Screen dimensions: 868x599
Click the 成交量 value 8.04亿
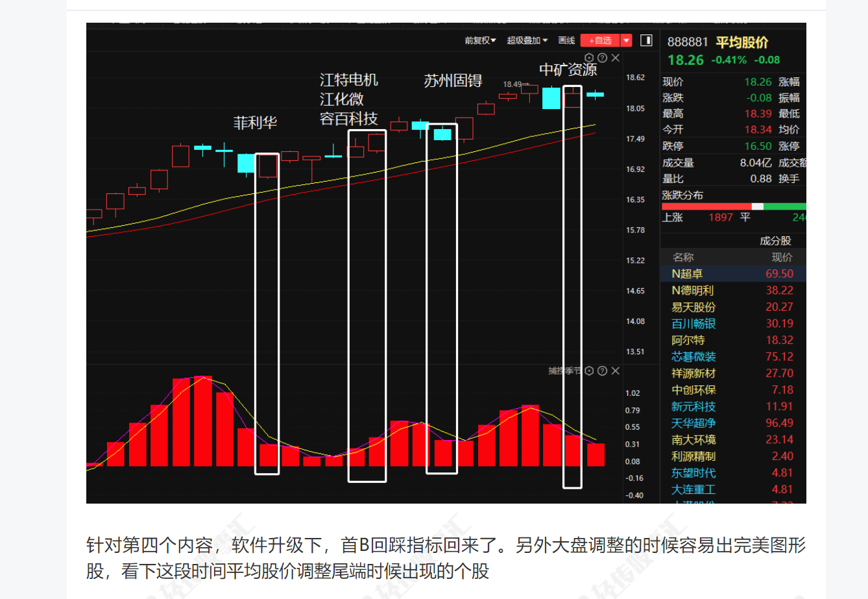click(x=756, y=163)
